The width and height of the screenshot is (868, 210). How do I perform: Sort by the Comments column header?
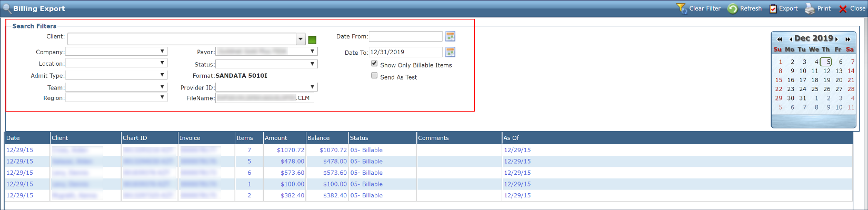459,138
